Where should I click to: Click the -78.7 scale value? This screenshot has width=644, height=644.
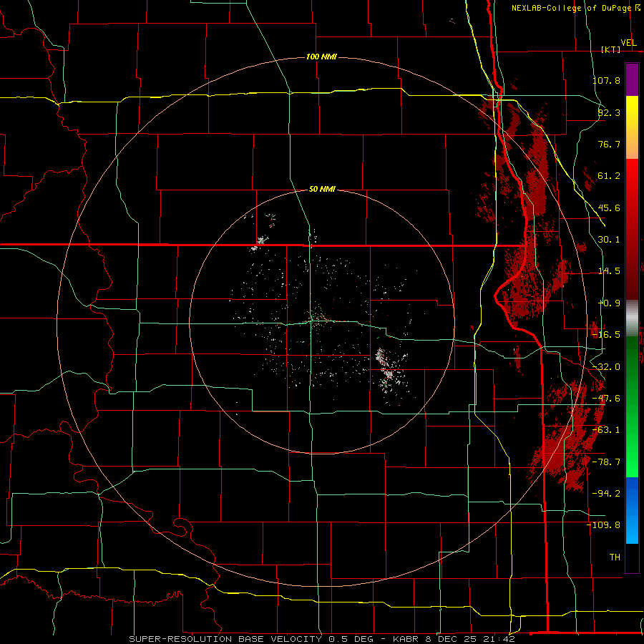tap(606, 462)
